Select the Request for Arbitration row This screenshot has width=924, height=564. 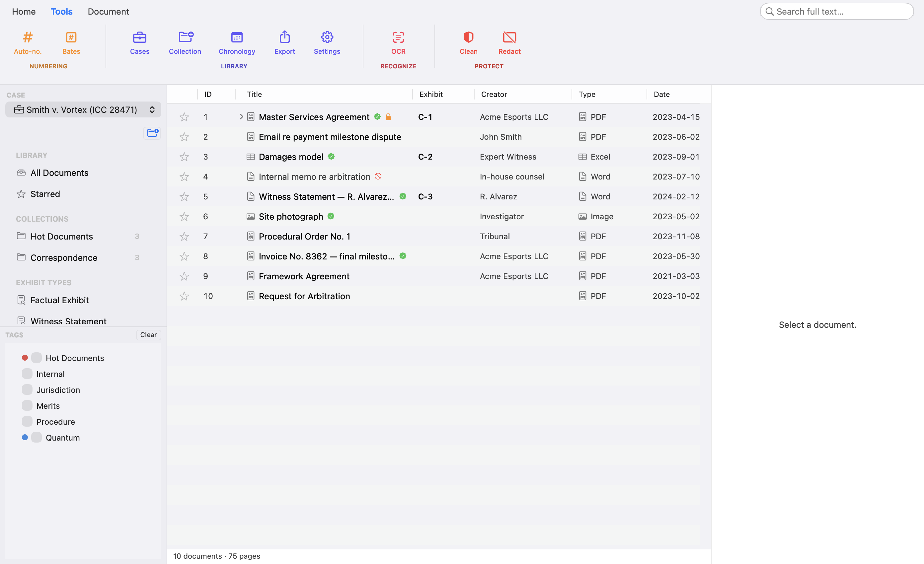433,296
